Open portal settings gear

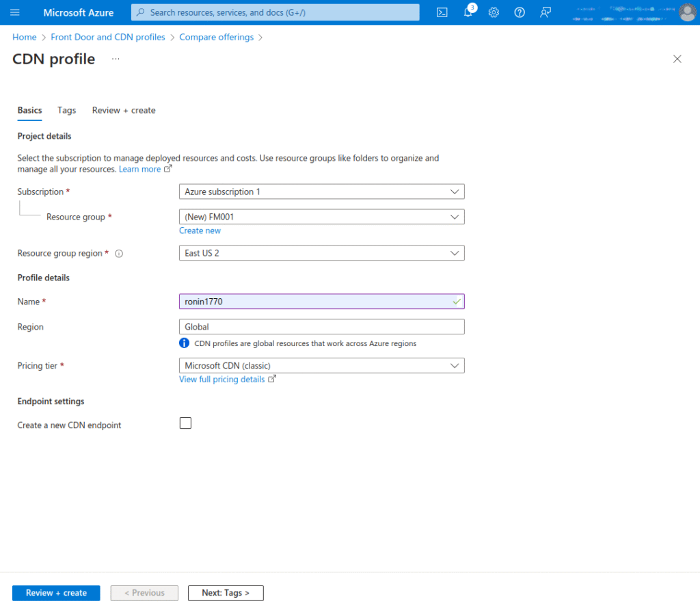[x=494, y=12]
